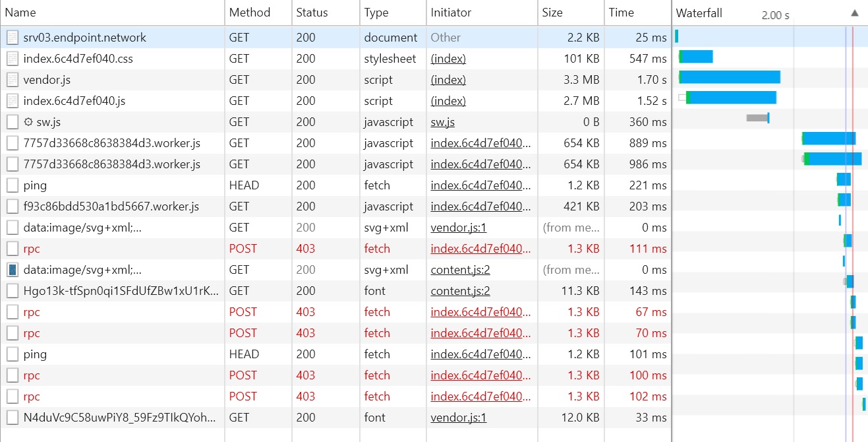Open the vendor.js:1 initiator of the N4duVc9C58 font row
The width and height of the screenshot is (868, 442).
(x=459, y=418)
